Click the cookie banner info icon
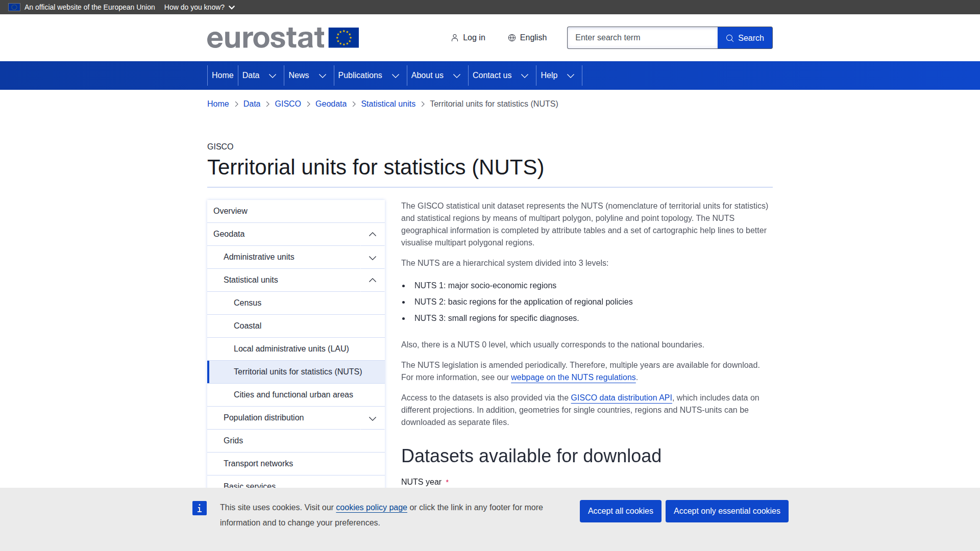Image resolution: width=980 pixels, height=551 pixels. pos(200,508)
